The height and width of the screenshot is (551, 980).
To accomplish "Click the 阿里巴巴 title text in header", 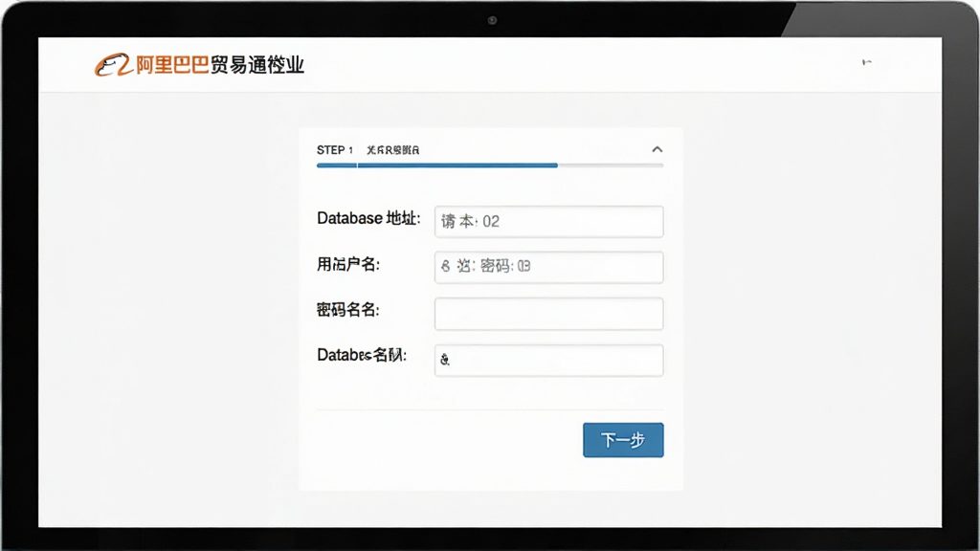I will point(172,65).
